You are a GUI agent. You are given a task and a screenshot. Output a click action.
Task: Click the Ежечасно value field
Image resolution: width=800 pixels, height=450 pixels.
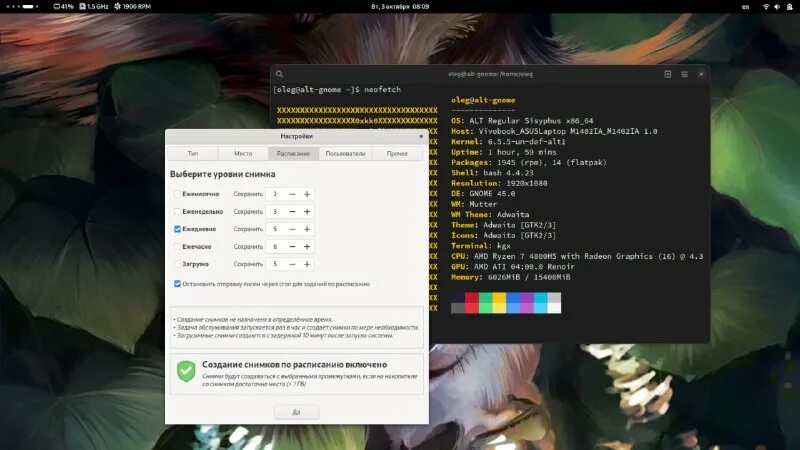276,246
